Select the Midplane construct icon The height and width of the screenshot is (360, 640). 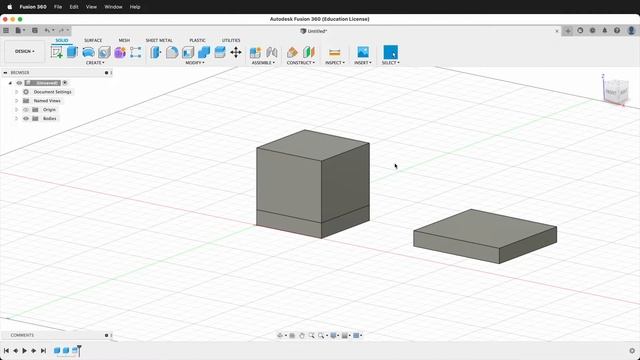coord(309,52)
